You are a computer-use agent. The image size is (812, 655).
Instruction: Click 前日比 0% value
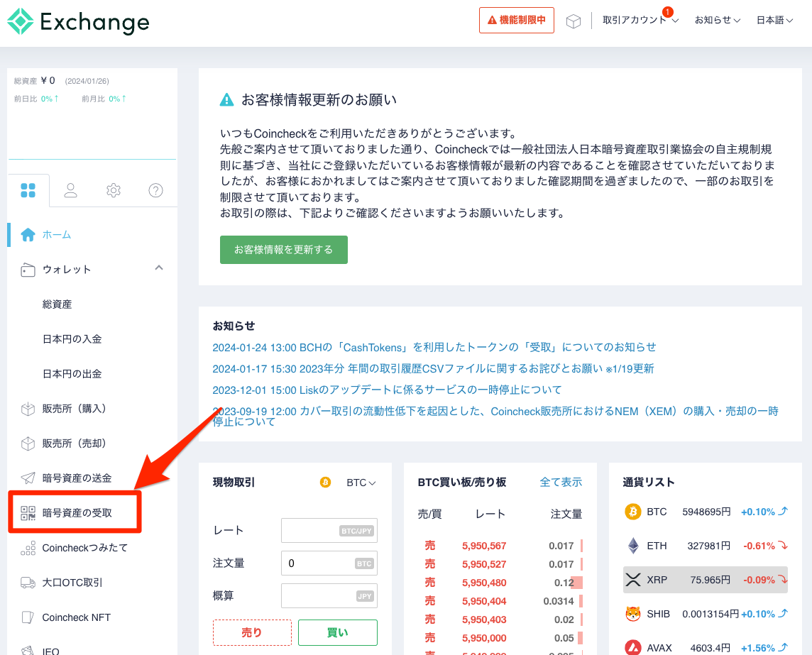coord(49,99)
